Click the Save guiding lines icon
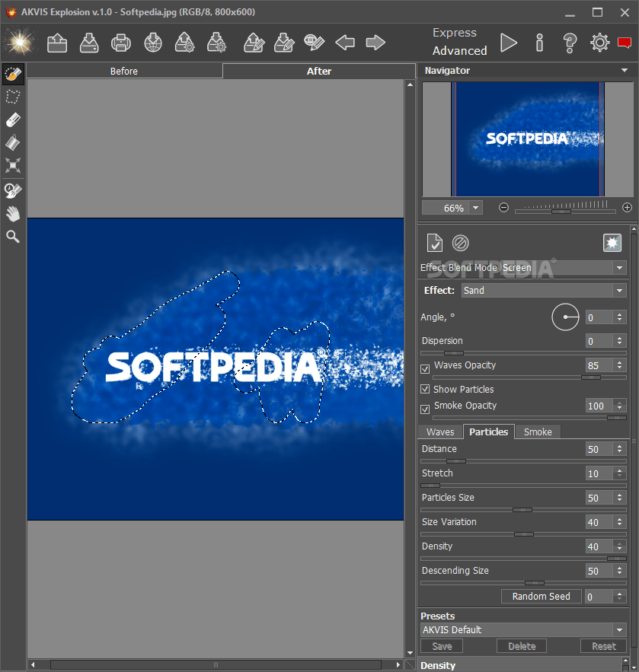This screenshot has width=639, height=672. coord(284,43)
